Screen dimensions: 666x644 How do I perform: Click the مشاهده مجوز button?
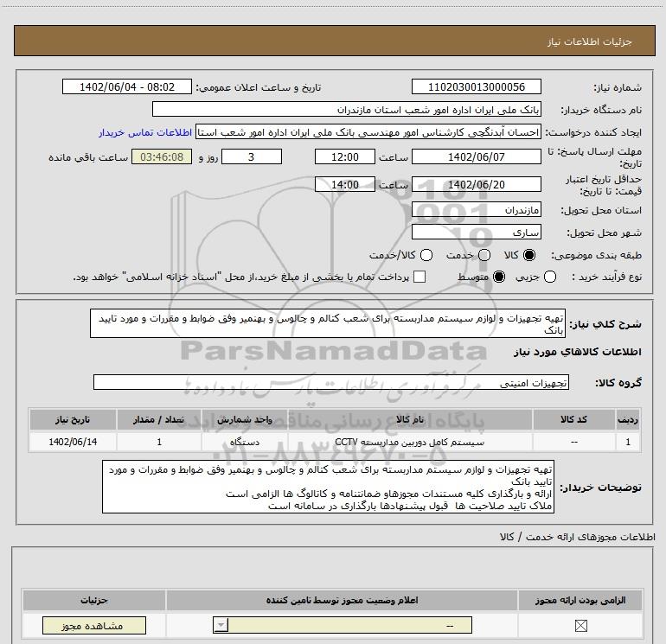click(x=94, y=625)
